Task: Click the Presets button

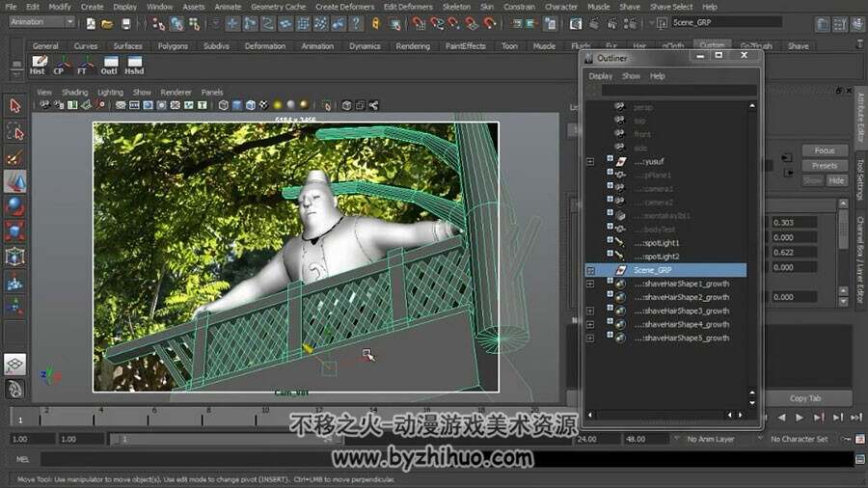Action: 825,166
